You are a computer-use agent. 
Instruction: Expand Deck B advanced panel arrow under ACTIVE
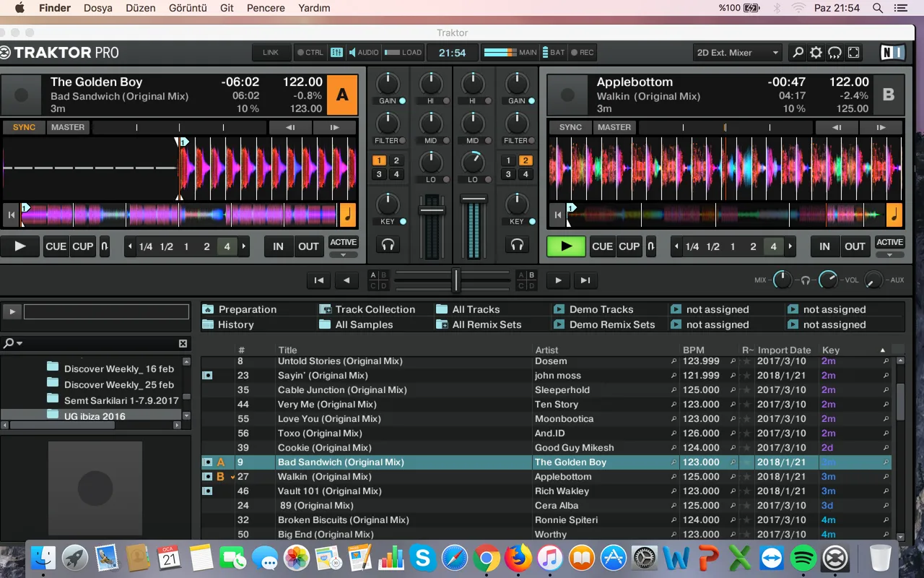890,254
